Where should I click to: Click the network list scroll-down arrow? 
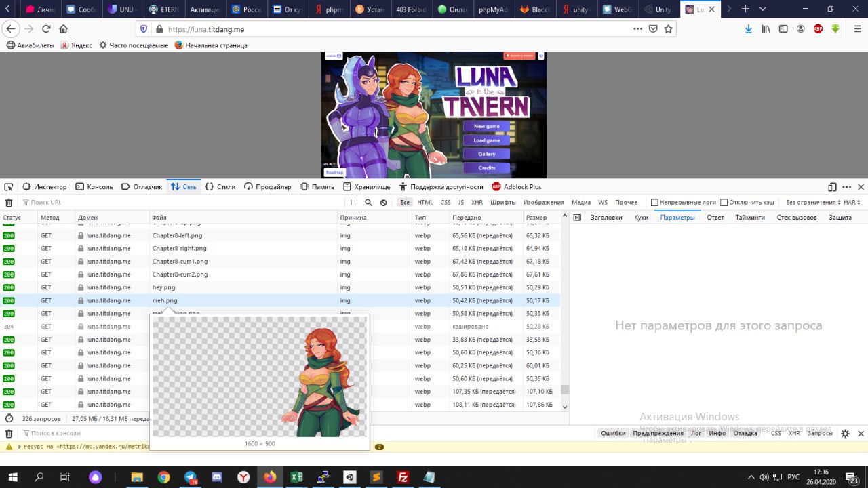tap(565, 407)
